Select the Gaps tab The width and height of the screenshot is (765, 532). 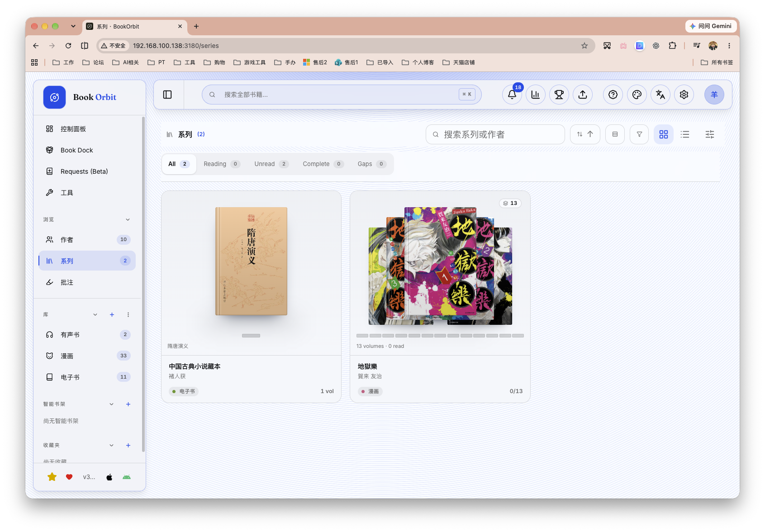[x=371, y=164]
